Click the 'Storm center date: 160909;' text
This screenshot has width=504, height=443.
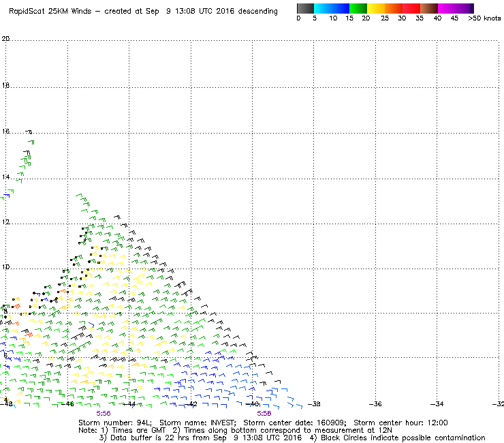click(x=295, y=423)
